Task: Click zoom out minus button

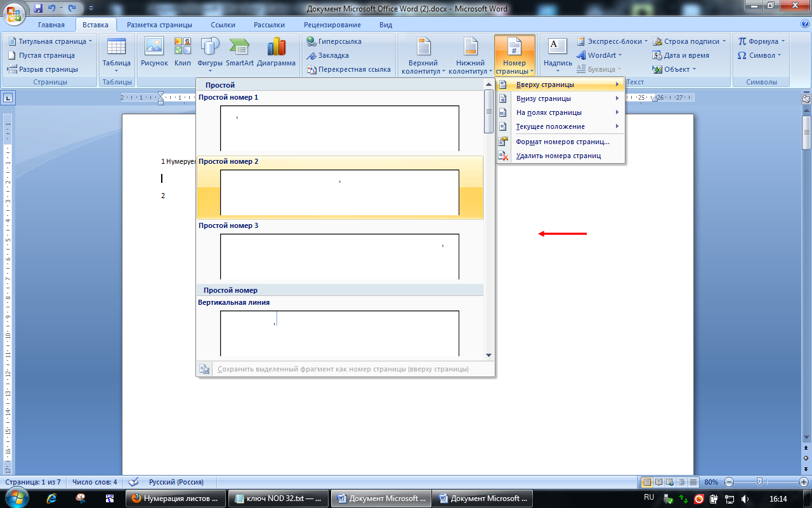Action: (x=729, y=482)
